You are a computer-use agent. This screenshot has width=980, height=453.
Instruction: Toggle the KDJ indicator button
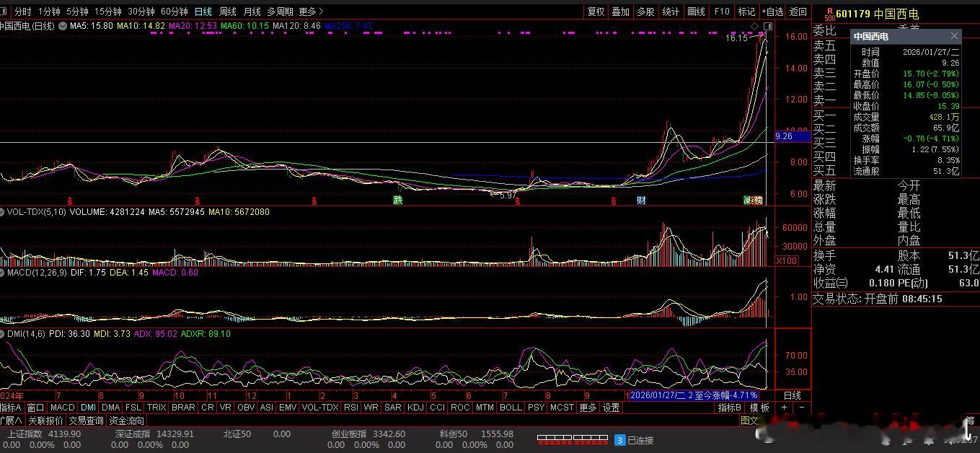(x=415, y=408)
